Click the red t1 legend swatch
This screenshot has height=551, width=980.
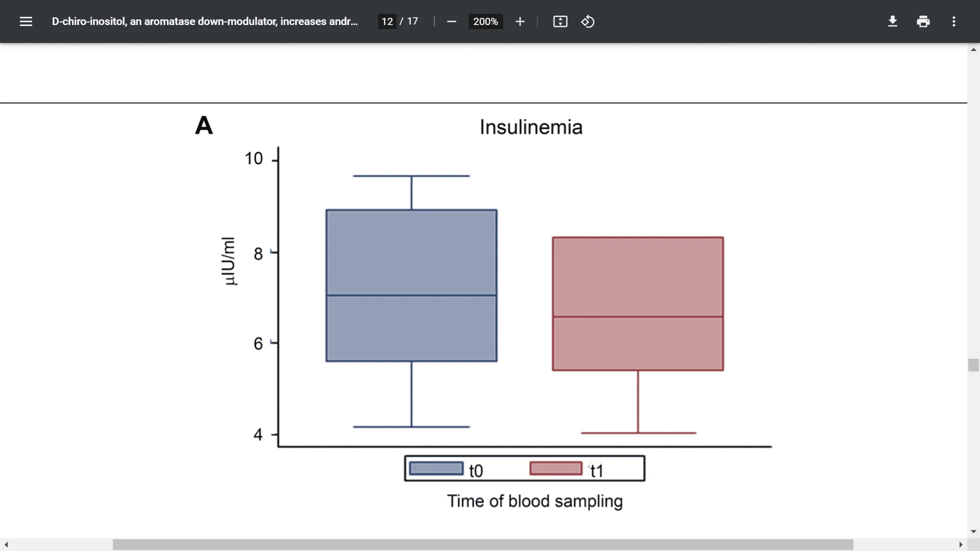point(556,468)
